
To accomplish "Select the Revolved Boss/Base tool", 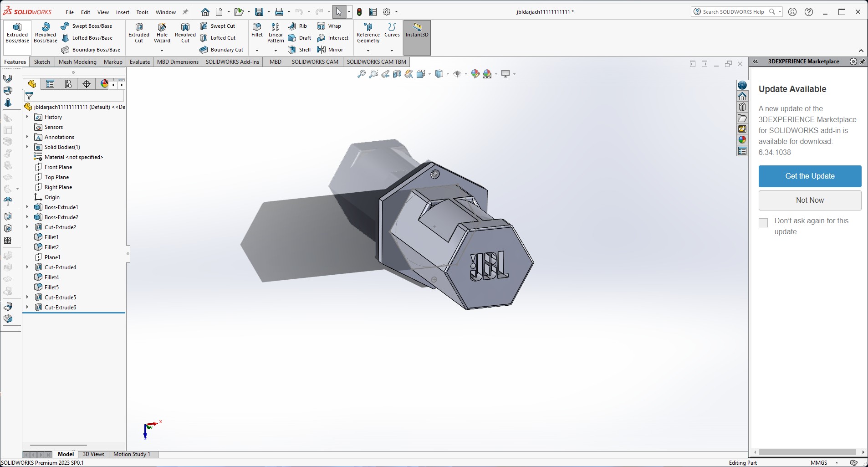I will (x=46, y=33).
